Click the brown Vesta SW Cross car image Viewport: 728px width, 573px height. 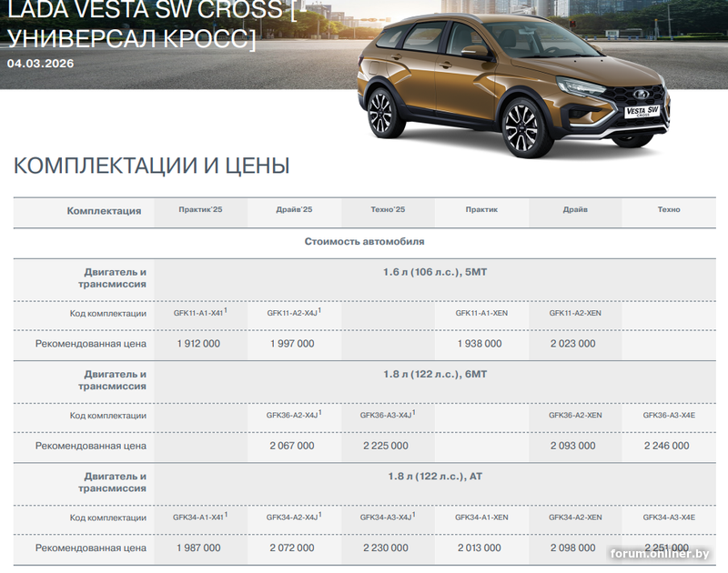[x=514, y=85]
